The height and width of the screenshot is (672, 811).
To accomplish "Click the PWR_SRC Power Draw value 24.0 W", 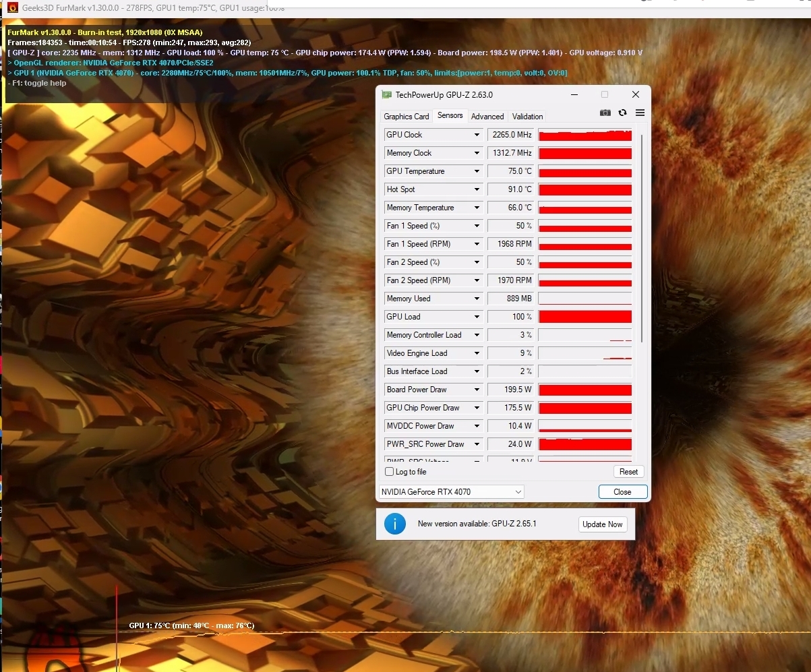I will [511, 444].
